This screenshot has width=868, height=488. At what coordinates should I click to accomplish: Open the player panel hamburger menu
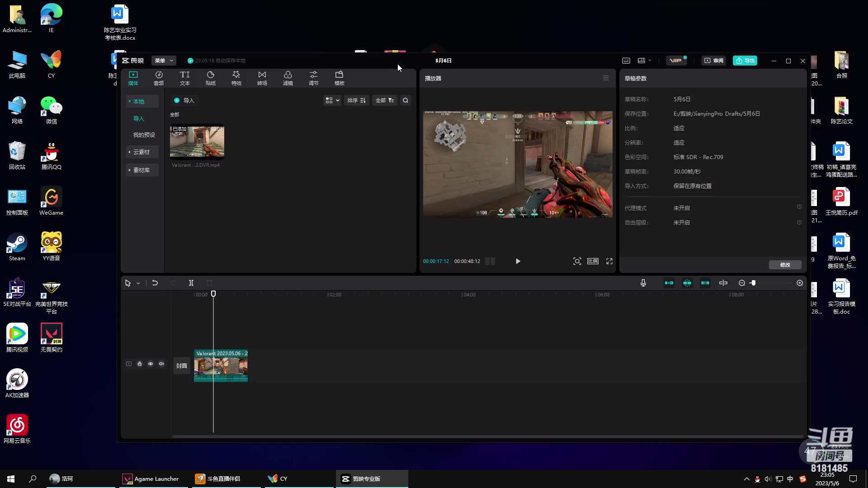[x=606, y=78]
